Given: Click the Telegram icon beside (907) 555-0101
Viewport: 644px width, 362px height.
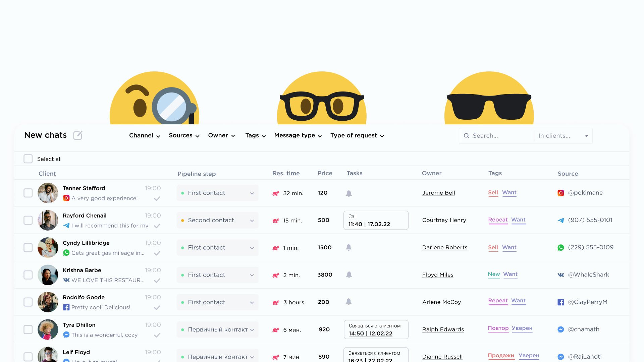Looking at the screenshot, I should click(561, 220).
